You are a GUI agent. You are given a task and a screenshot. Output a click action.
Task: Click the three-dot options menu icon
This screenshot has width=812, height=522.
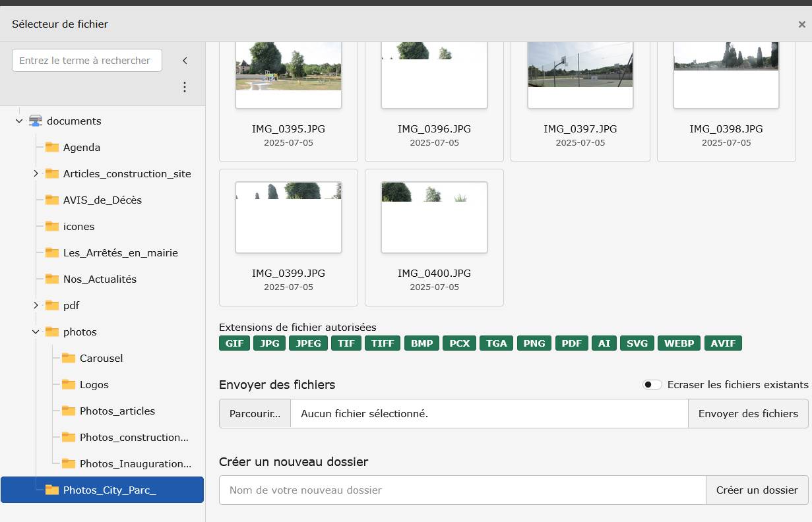[185, 87]
